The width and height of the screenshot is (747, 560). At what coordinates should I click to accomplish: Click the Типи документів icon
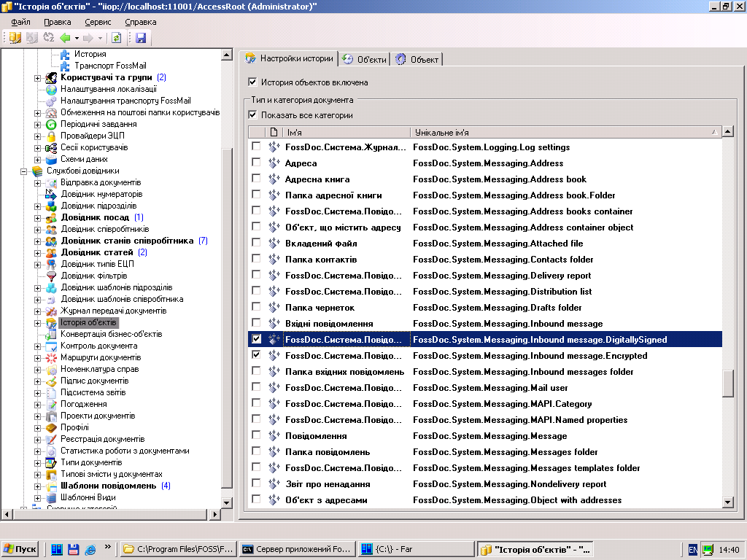click(x=52, y=462)
